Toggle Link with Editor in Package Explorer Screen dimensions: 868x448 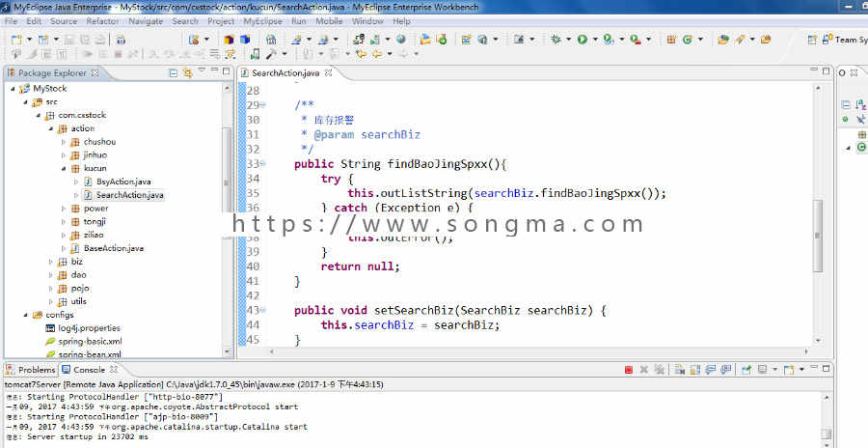[x=188, y=72]
